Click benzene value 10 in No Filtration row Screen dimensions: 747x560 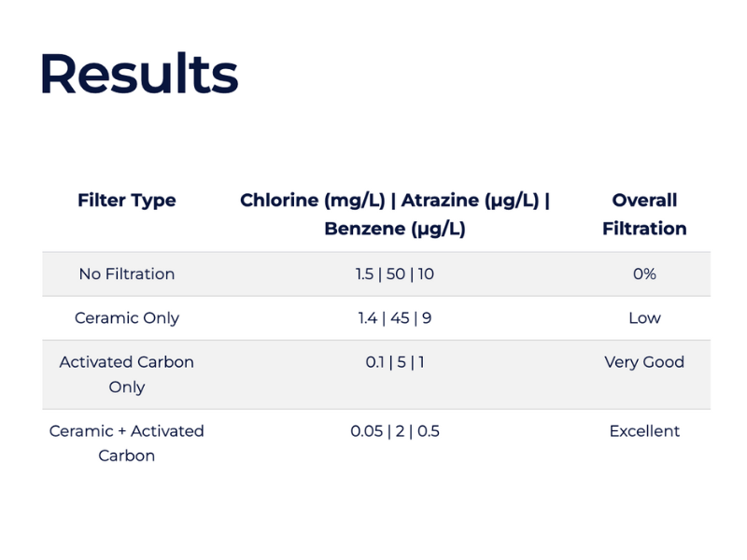click(426, 274)
